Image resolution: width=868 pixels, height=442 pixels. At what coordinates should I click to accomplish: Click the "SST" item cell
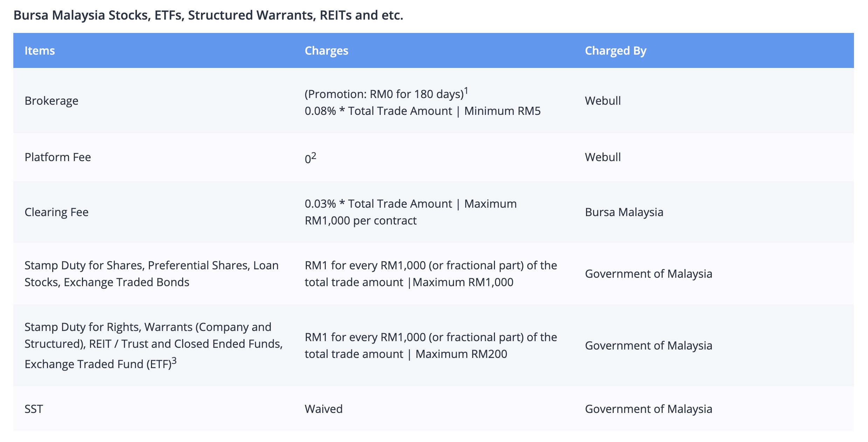(x=34, y=409)
